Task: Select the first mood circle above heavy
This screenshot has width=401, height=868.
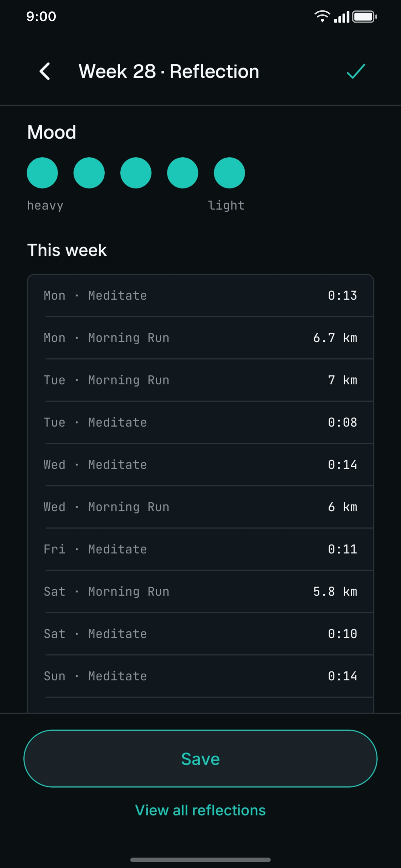Action: click(x=42, y=173)
